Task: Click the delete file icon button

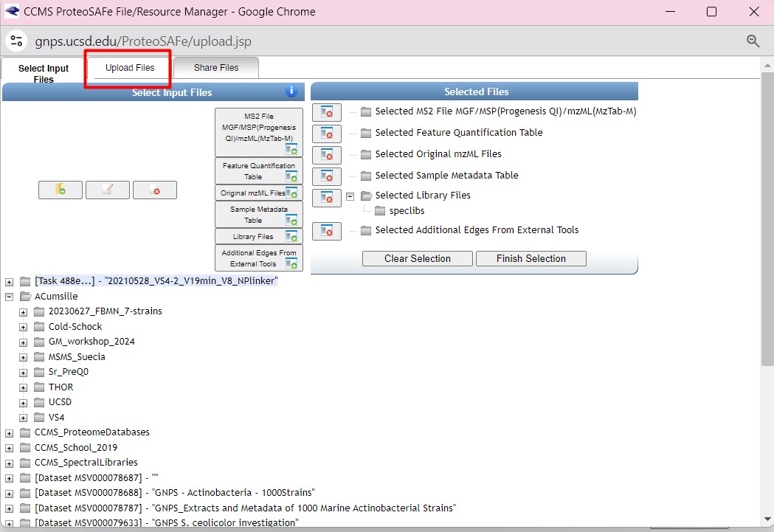Action: [154, 190]
